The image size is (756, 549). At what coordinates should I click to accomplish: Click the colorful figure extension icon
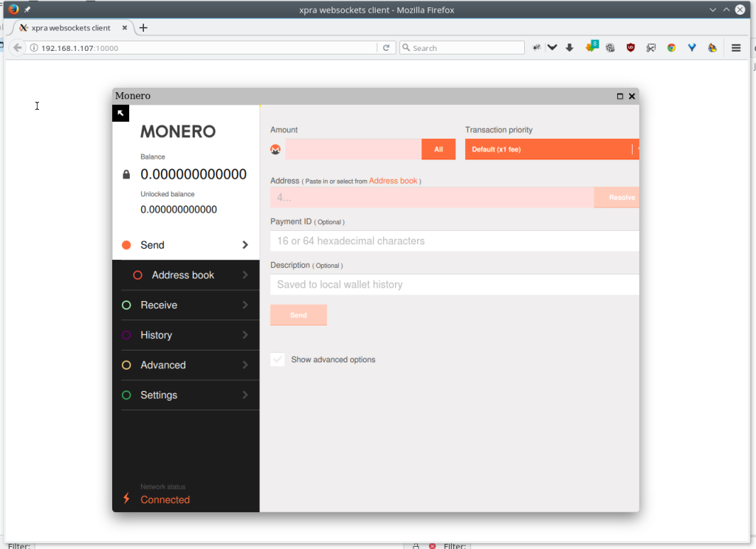tap(712, 48)
